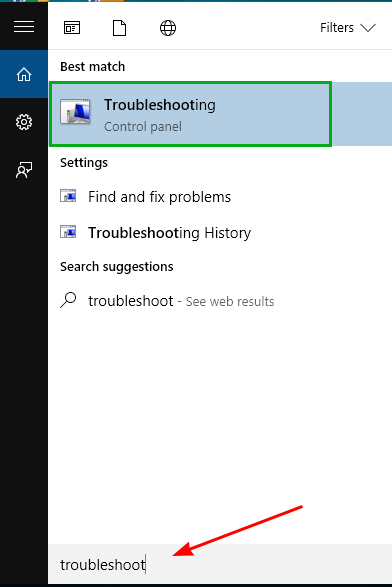Click the Feedback person icon in sidebar

tap(24, 170)
